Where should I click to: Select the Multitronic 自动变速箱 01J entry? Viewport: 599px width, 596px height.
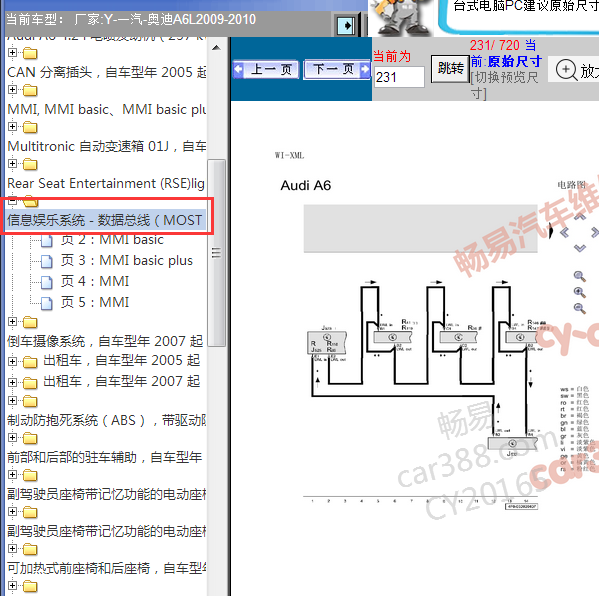[x=107, y=146]
